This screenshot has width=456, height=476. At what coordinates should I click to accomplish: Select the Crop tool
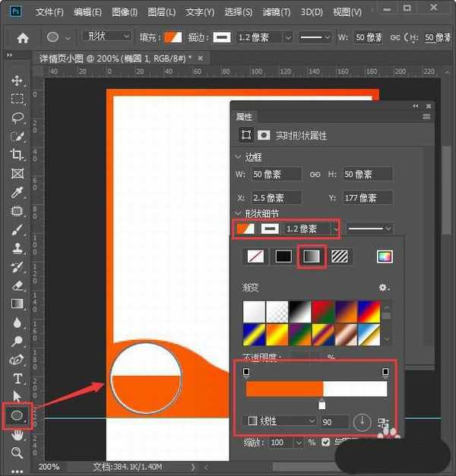pyautogui.click(x=17, y=155)
